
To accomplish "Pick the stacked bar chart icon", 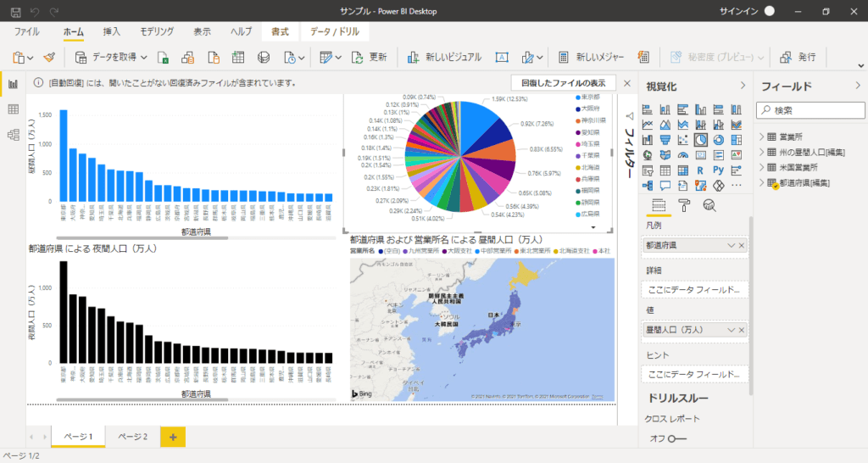I will coord(647,109).
